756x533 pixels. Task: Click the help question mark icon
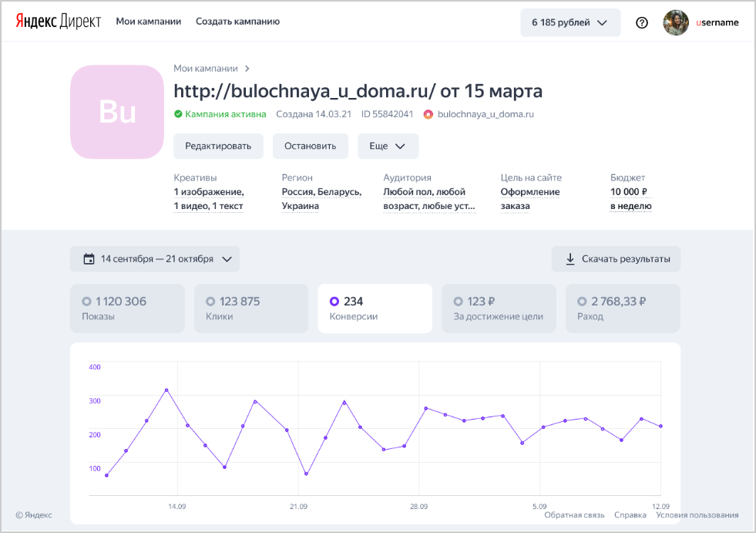642,22
